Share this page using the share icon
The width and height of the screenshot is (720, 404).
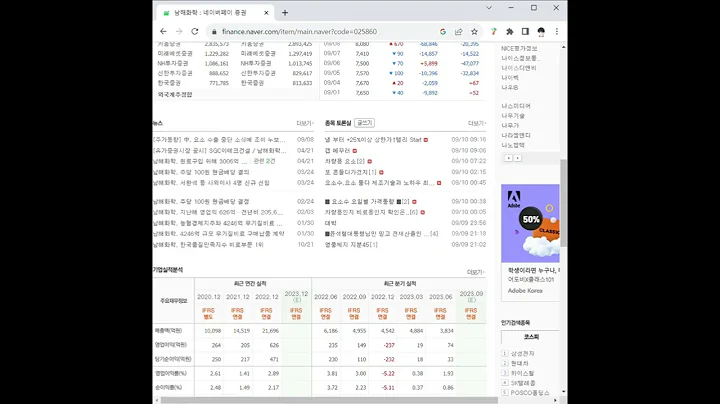coord(458,32)
